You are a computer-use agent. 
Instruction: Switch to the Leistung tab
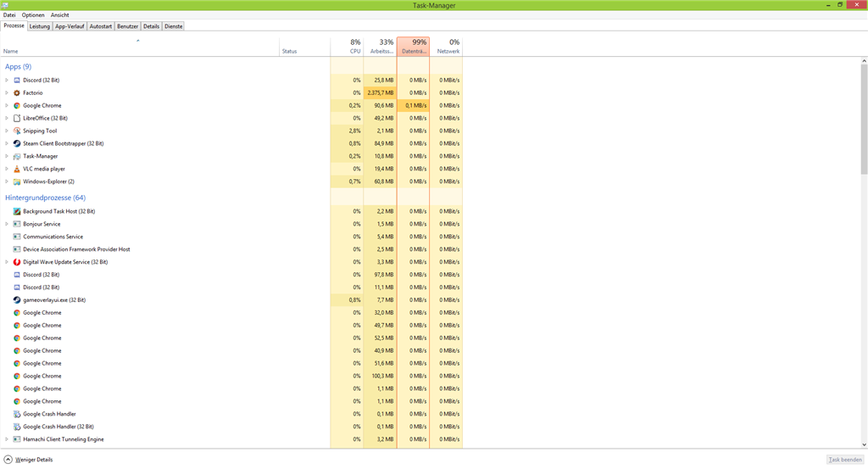tap(39, 26)
